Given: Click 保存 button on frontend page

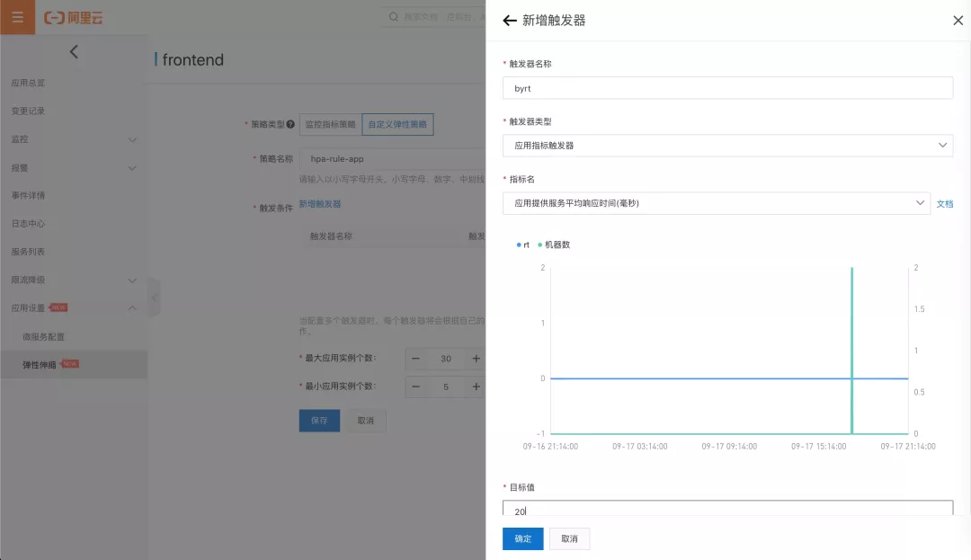Looking at the screenshot, I should click(x=319, y=421).
